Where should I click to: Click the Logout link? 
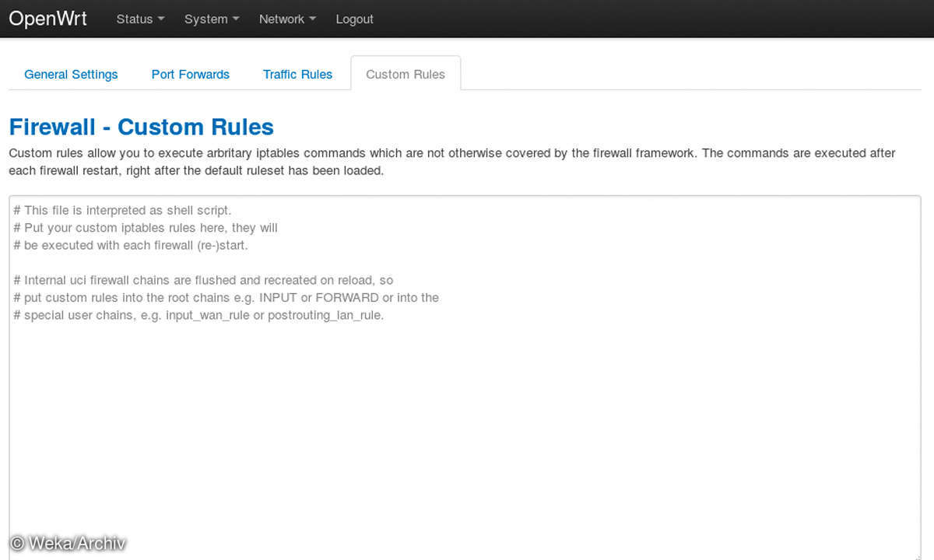pos(355,19)
